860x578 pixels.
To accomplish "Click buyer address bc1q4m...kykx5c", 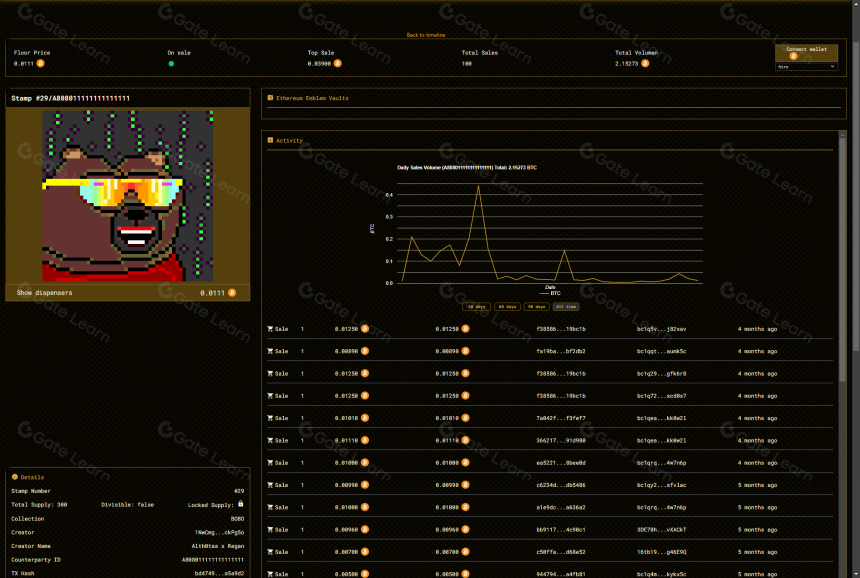I will [x=661, y=574].
